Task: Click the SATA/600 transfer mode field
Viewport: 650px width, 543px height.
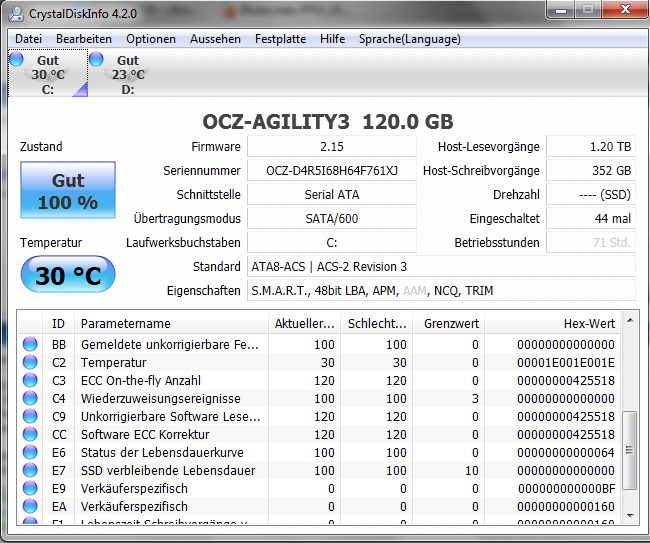Action: (332, 218)
